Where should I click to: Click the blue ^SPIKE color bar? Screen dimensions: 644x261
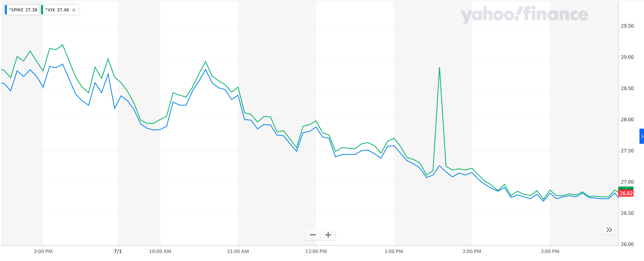tap(6, 10)
